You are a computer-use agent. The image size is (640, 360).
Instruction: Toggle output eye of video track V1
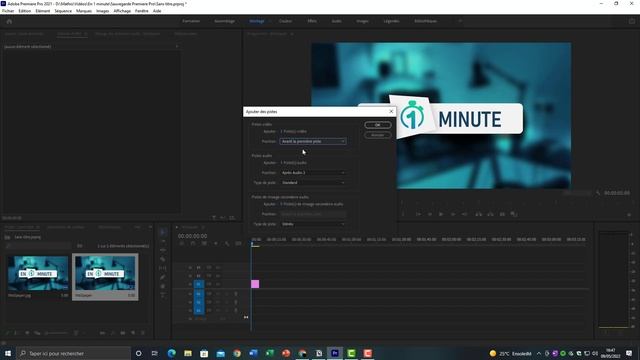point(218,284)
